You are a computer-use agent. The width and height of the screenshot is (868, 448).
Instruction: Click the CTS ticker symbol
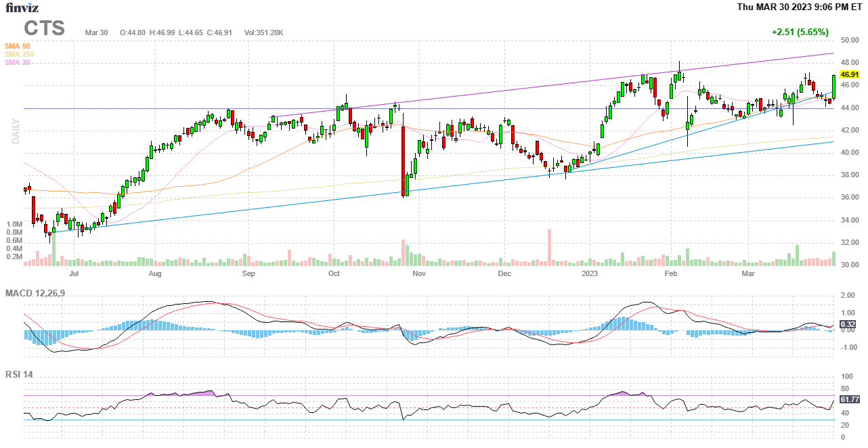tap(45, 28)
